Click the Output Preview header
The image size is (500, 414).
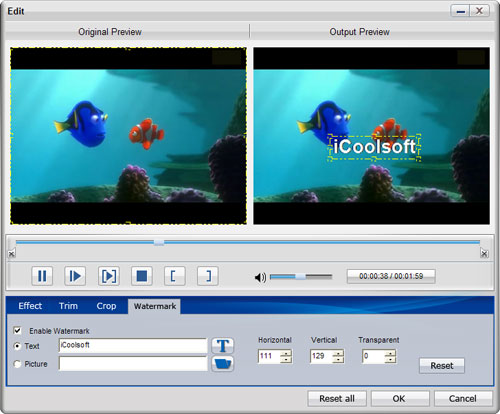point(359,32)
